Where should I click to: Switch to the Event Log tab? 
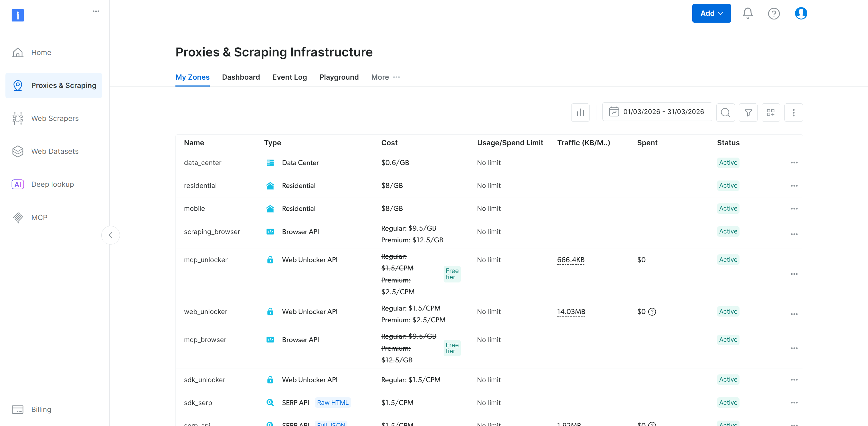click(x=289, y=77)
